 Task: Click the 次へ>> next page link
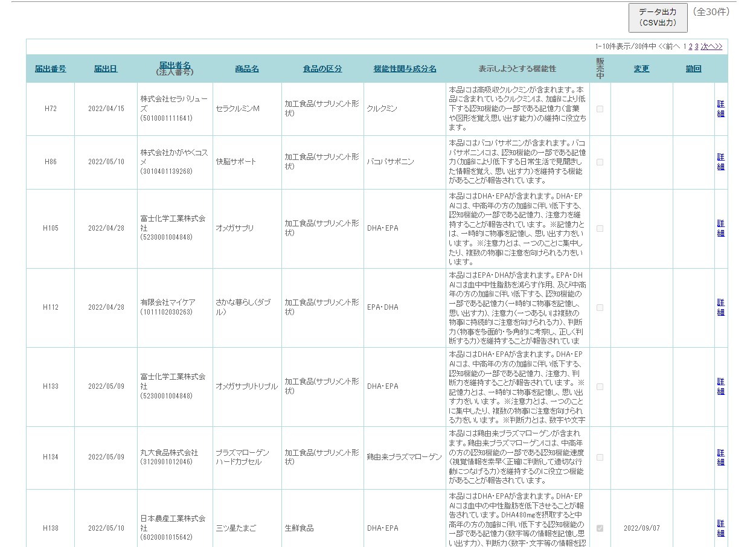[711, 46]
